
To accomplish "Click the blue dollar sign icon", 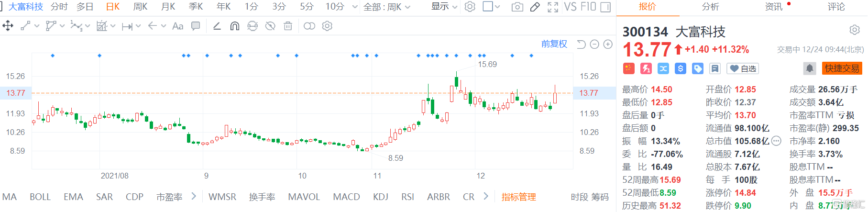I will point(681,68).
